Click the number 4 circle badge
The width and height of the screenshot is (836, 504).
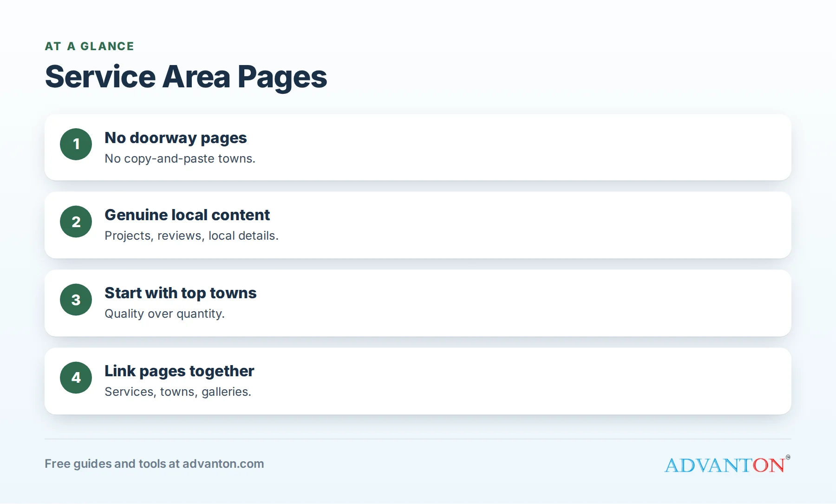76,378
